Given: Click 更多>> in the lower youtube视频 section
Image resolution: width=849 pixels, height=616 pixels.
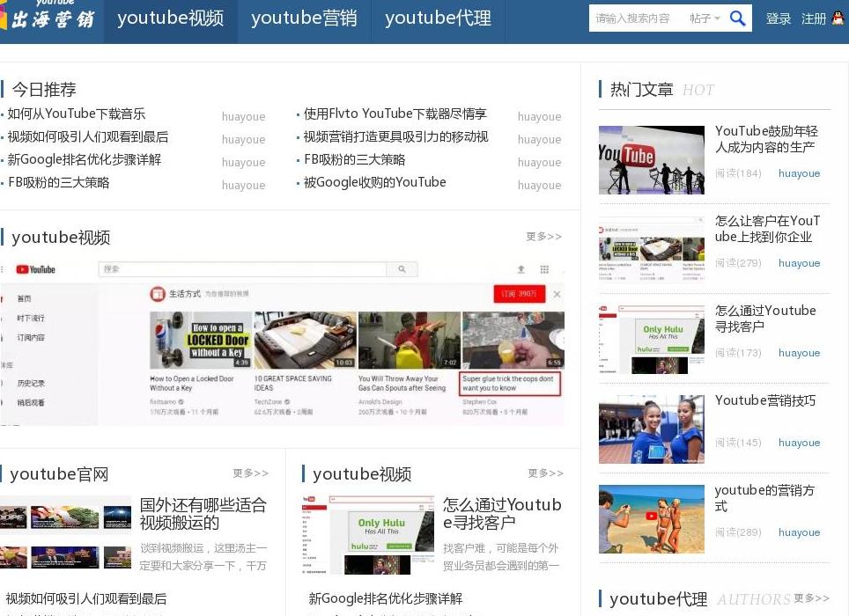Looking at the screenshot, I should 545,473.
